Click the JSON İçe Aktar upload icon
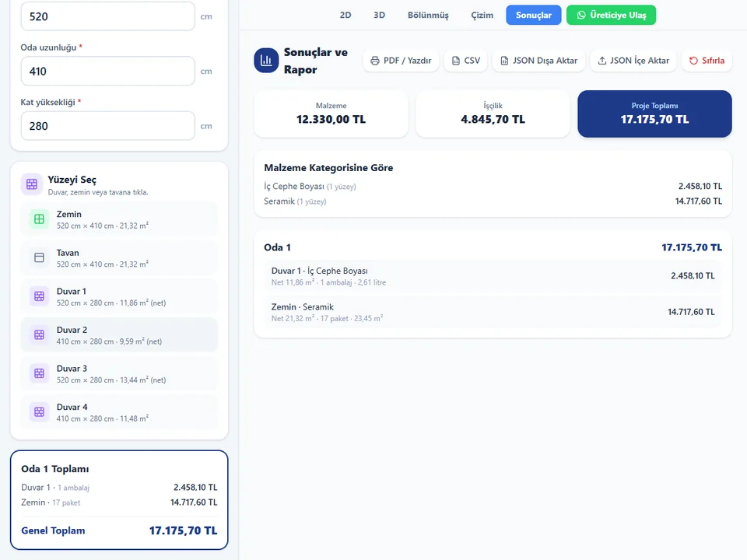The height and width of the screenshot is (560, 747). 602,61
